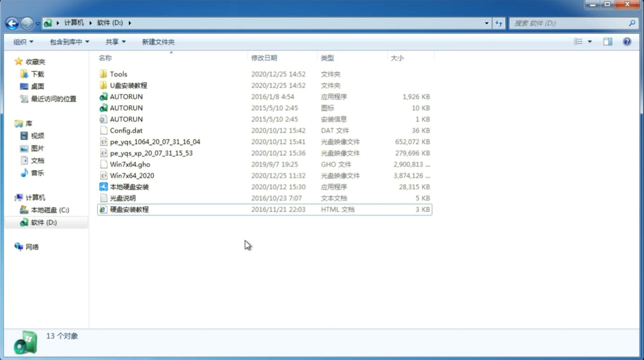This screenshot has width=644, height=360.
Task: Open the Tools folder
Action: pyautogui.click(x=118, y=74)
